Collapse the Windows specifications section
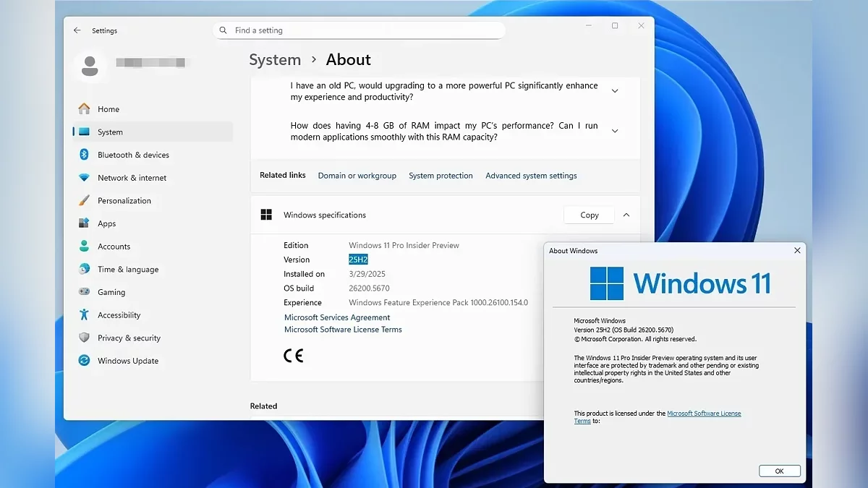 pos(626,215)
